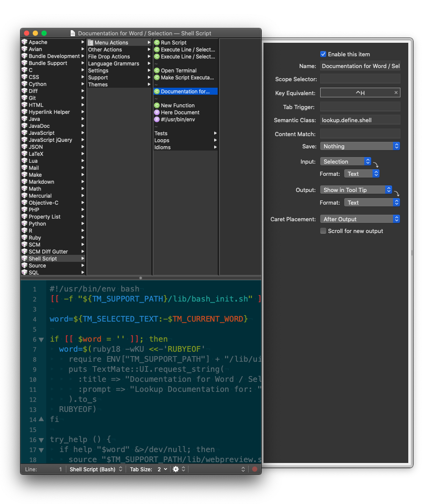This screenshot has width=441, height=504.
Task: Open the Output Format Text dropdown
Action: (x=372, y=202)
